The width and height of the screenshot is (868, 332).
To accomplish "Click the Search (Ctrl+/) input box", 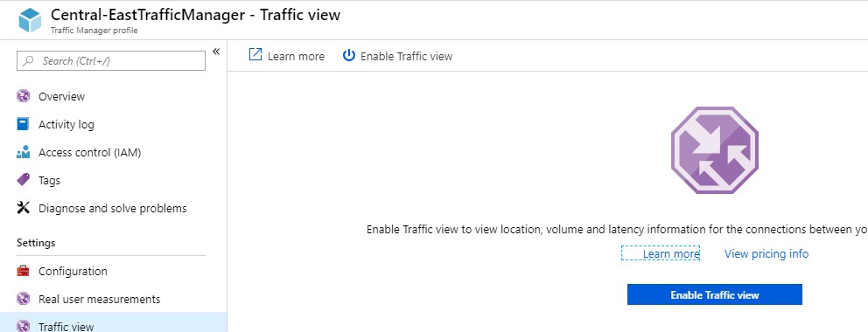I will pos(111,61).
